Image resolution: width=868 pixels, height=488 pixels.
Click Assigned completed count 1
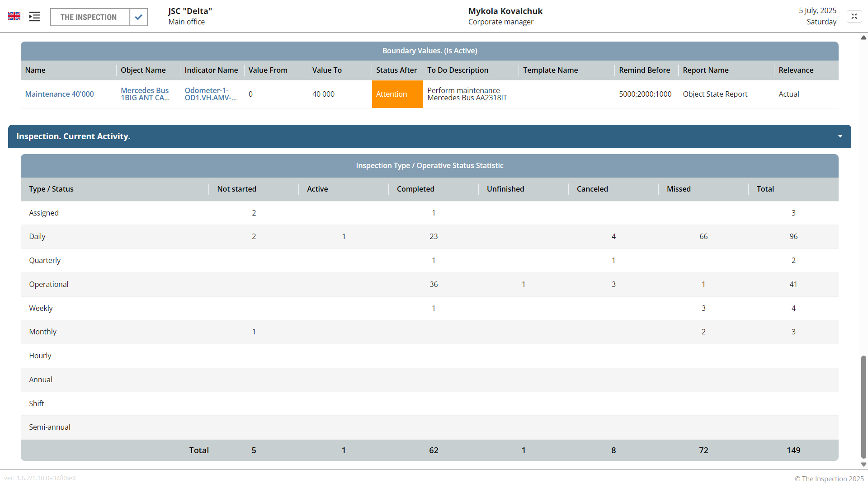(434, 213)
